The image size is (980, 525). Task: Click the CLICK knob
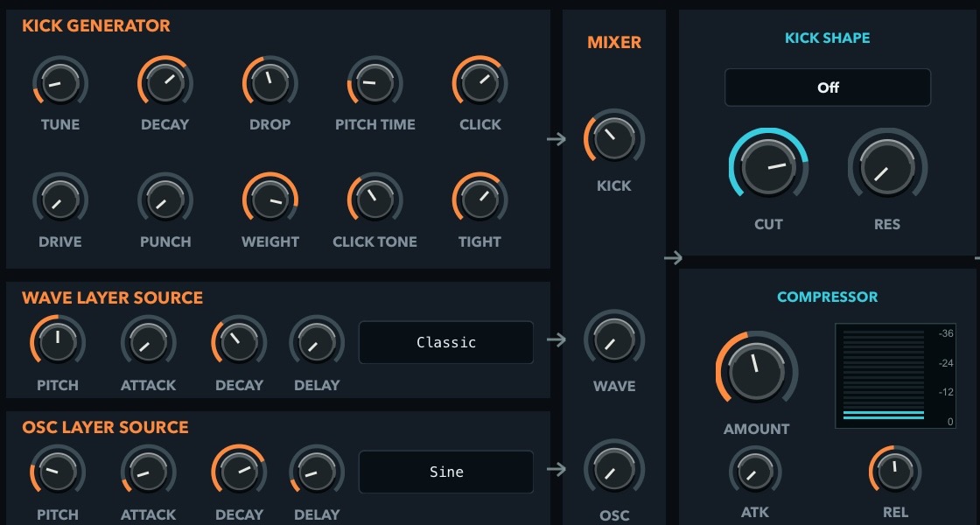pyautogui.click(x=480, y=82)
